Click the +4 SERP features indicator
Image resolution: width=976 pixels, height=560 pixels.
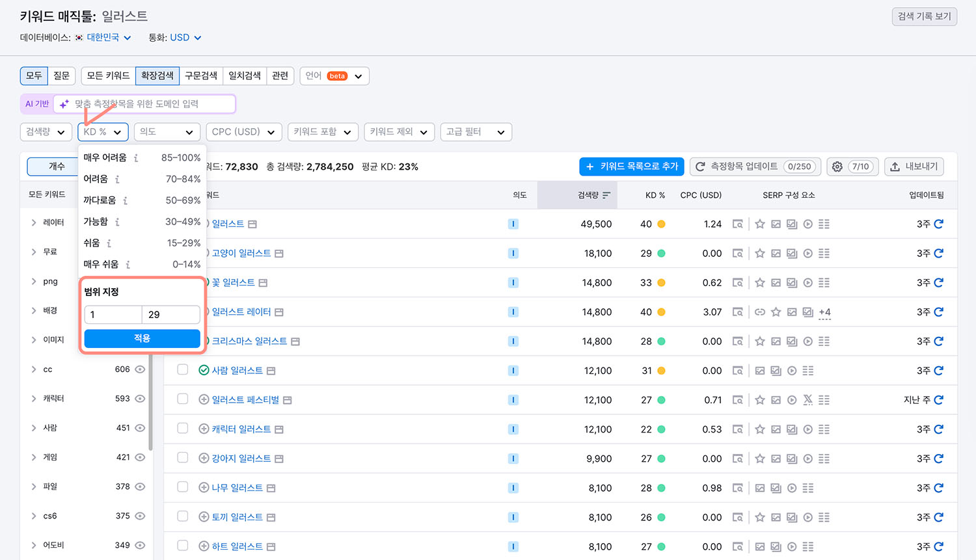click(824, 313)
